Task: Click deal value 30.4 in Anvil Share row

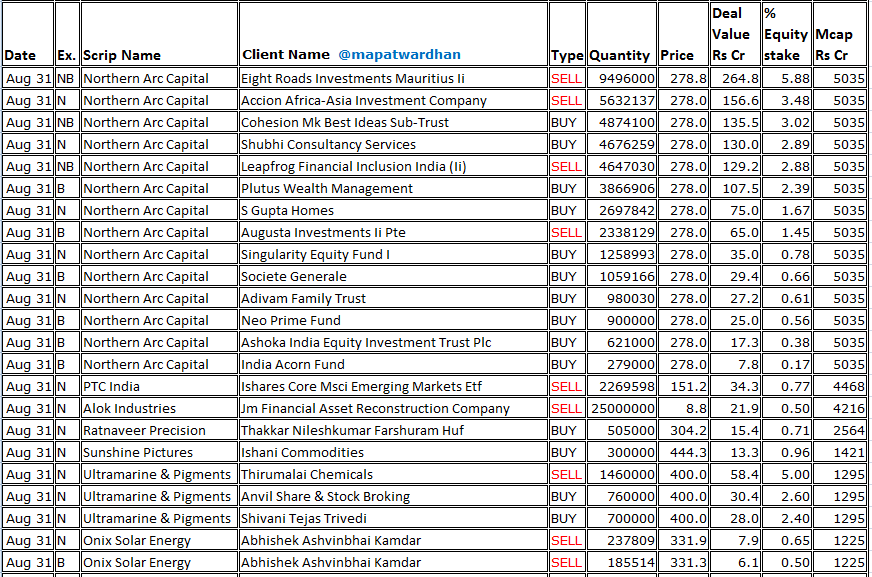Action: point(735,496)
